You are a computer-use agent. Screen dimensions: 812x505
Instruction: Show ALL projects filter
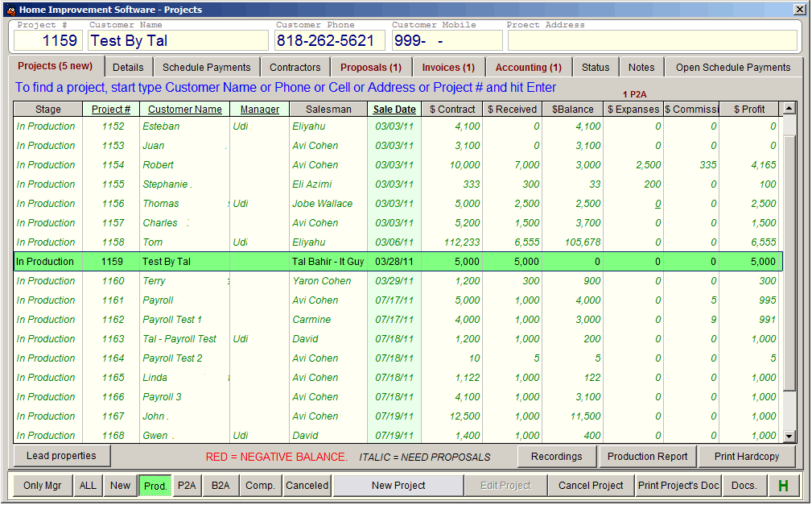pos(88,486)
